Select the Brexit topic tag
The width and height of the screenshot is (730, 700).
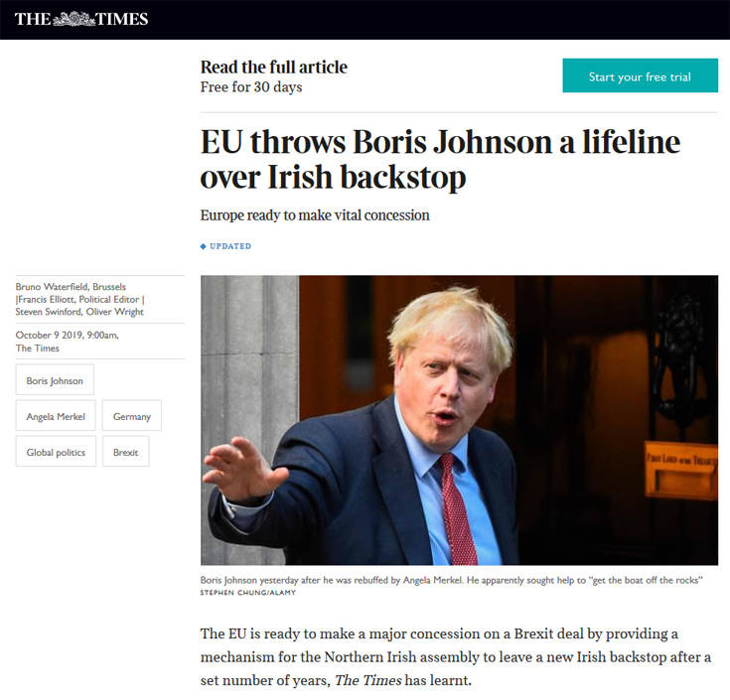point(126,452)
